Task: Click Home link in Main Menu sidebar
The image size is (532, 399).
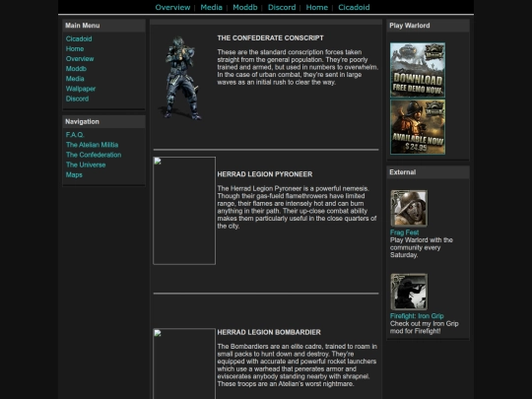Action: point(75,48)
